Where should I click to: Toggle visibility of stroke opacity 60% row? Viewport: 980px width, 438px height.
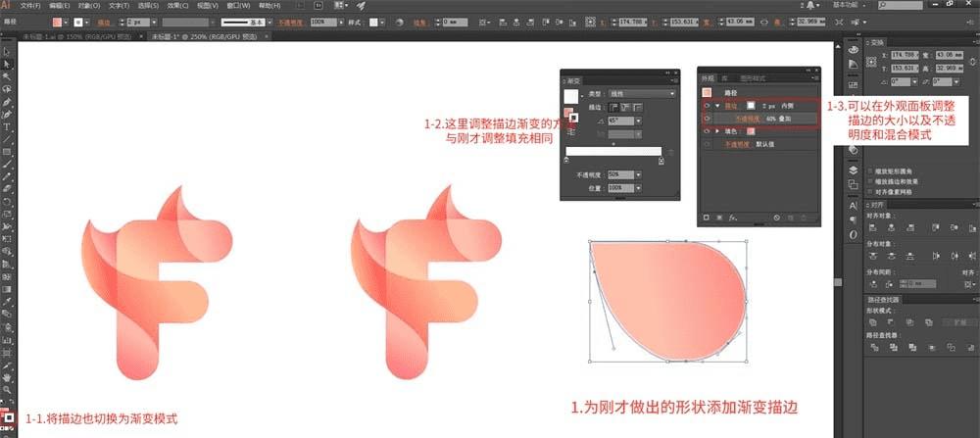coord(707,118)
